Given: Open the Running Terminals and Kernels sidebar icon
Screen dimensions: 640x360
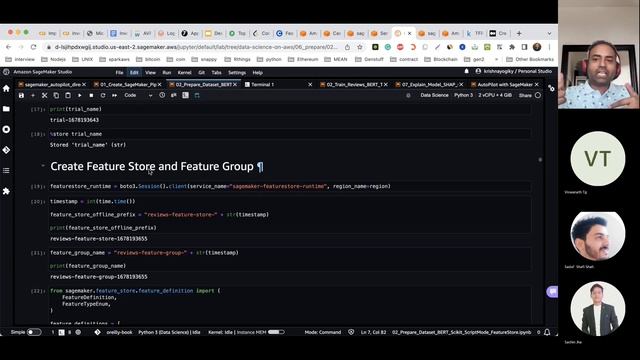Looking at the screenshot, I should tap(6, 129).
